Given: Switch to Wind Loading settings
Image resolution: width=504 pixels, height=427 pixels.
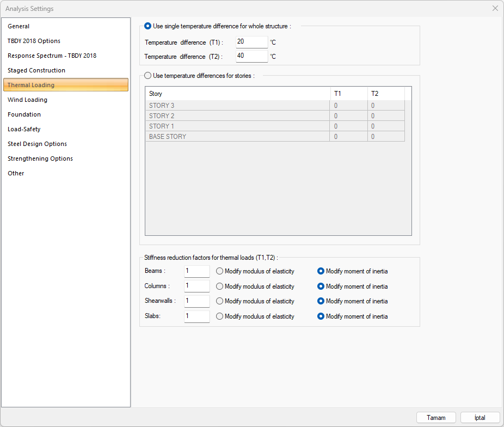Looking at the screenshot, I should [27, 100].
